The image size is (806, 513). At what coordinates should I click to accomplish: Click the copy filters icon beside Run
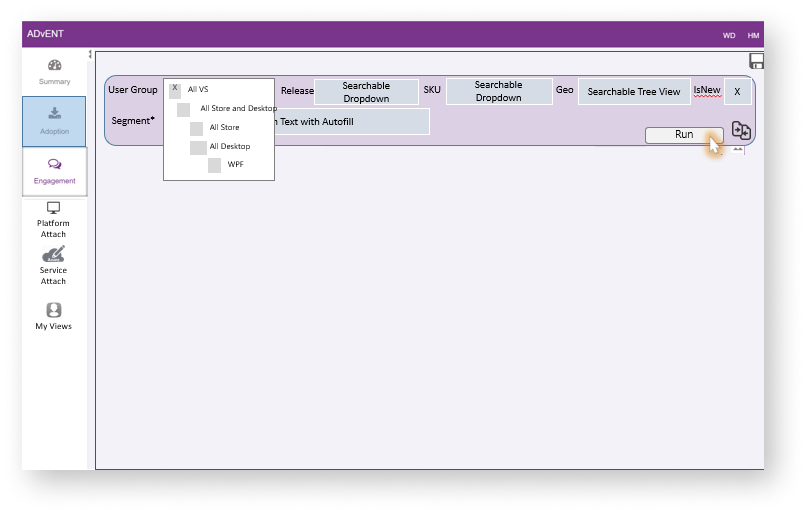pyautogui.click(x=741, y=131)
